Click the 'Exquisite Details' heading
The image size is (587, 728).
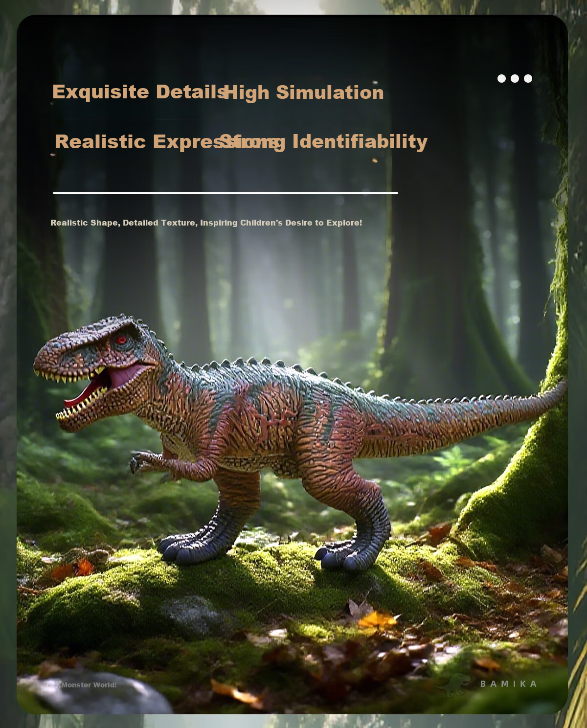pos(140,92)
